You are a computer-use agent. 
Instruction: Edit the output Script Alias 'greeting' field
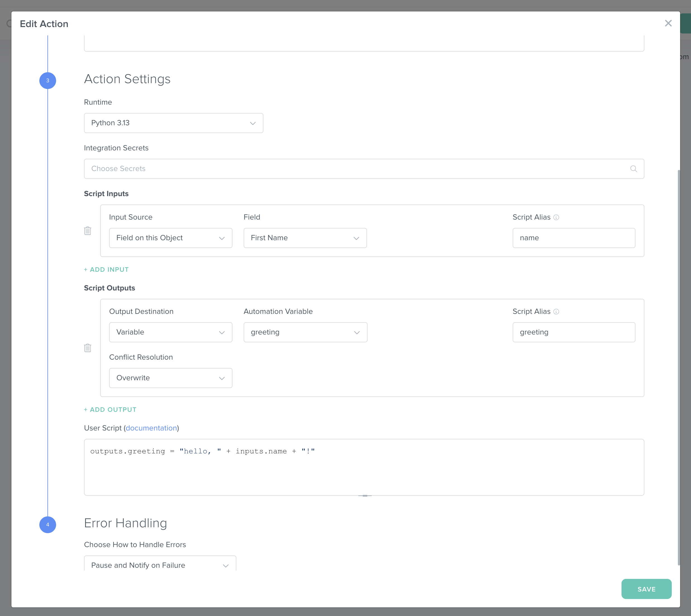click(574, 332)
